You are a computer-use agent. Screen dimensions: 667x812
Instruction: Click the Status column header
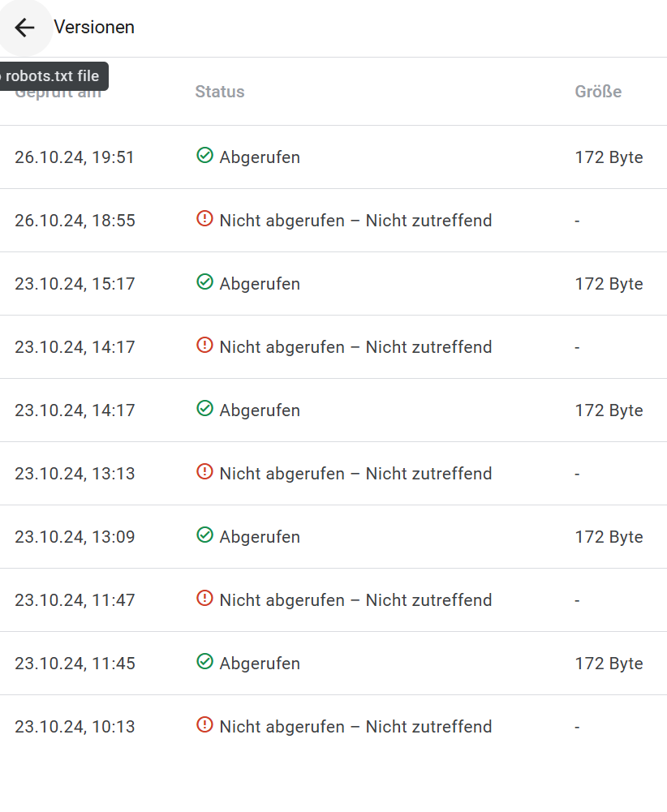[220, 92]
